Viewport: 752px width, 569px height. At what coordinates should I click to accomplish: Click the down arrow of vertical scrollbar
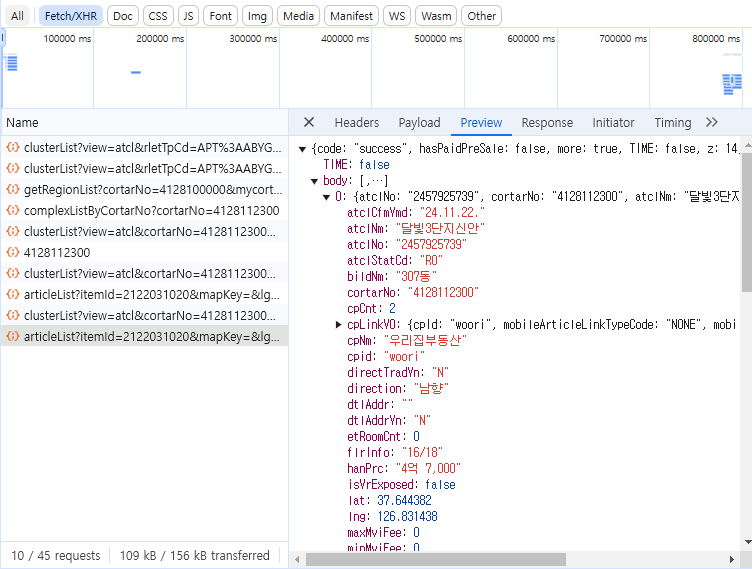[747, 542]
